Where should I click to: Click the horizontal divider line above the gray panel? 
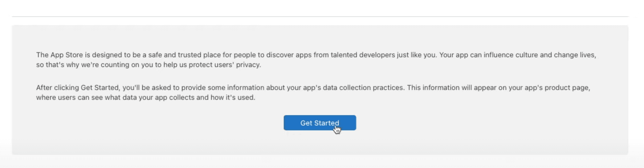click(319, 17)
